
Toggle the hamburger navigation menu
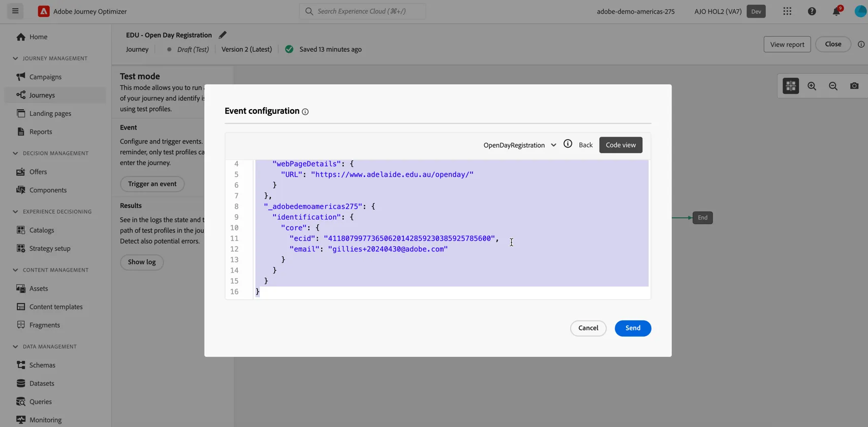(15, 11)
